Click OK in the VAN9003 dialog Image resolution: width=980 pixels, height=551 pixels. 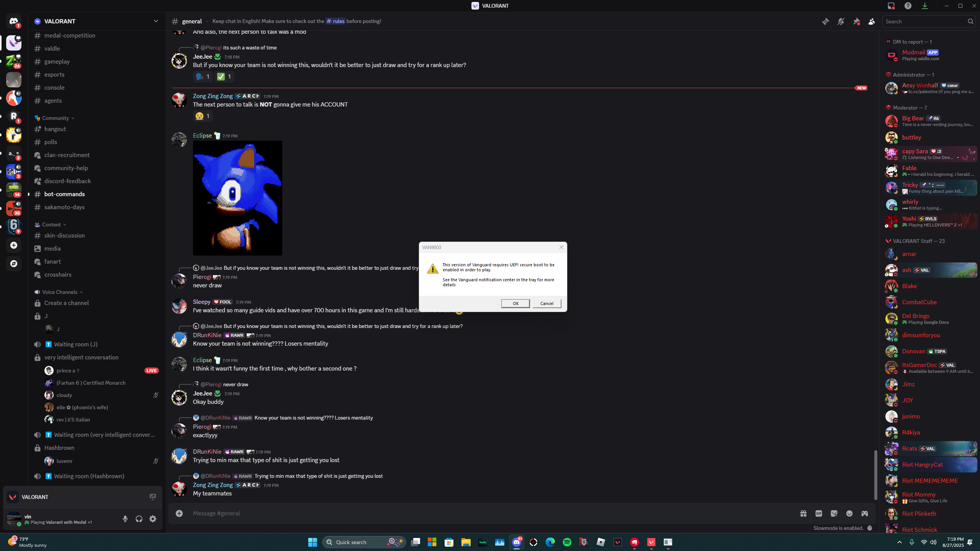pyautogui.click(x=515, y=303)
